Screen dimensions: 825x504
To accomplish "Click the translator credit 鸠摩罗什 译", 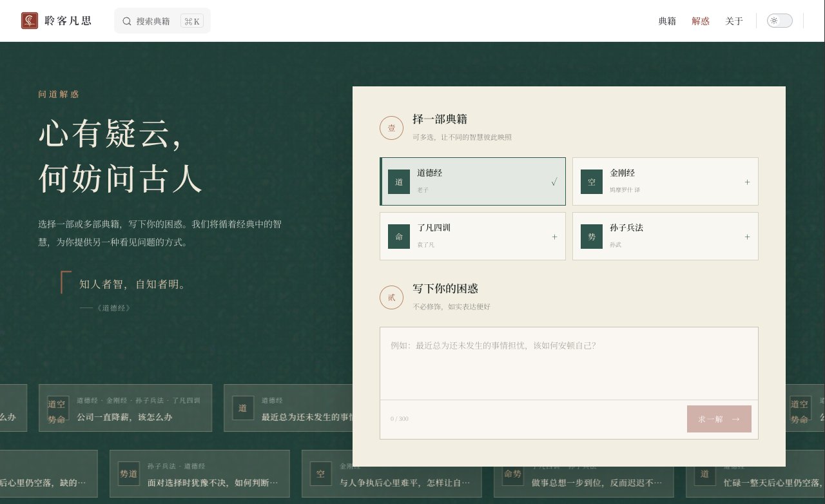I will pyautogui.click(x=625, y=190).
